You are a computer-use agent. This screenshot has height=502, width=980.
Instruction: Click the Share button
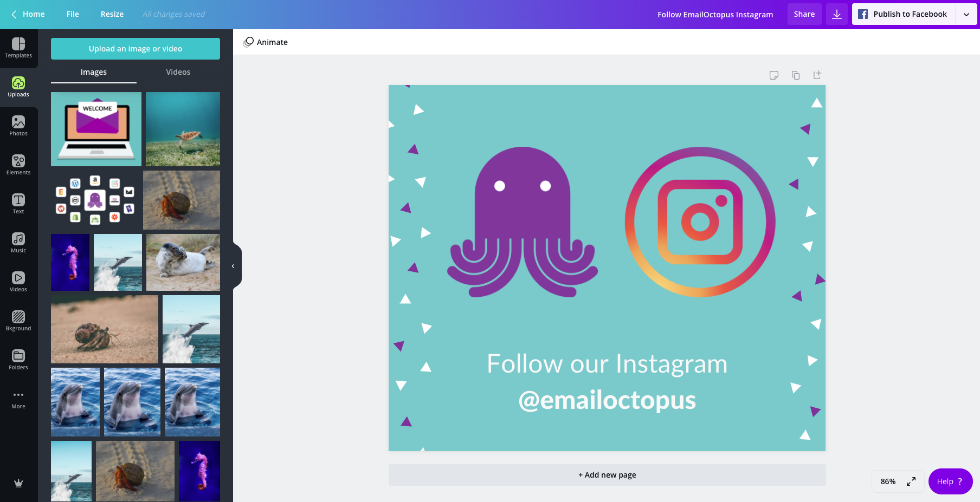(804, 14)
